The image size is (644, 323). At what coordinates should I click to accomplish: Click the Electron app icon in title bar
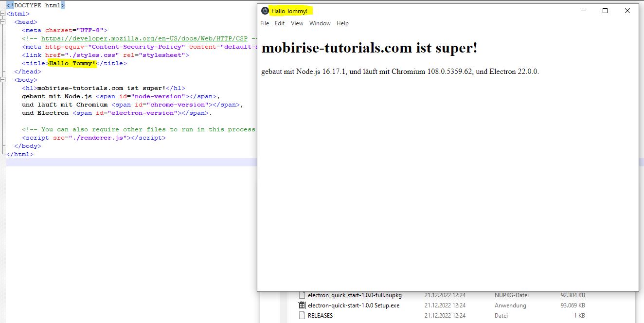coord(265,11)
